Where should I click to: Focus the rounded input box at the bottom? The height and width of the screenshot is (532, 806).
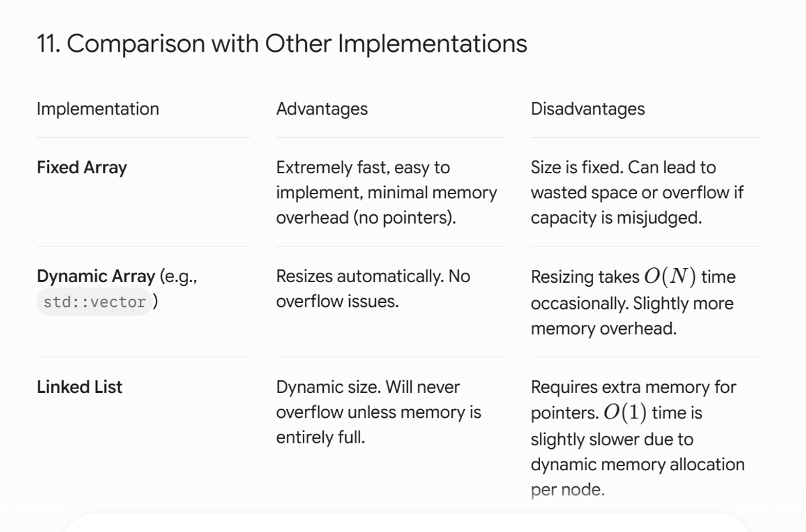coord(406,523)
